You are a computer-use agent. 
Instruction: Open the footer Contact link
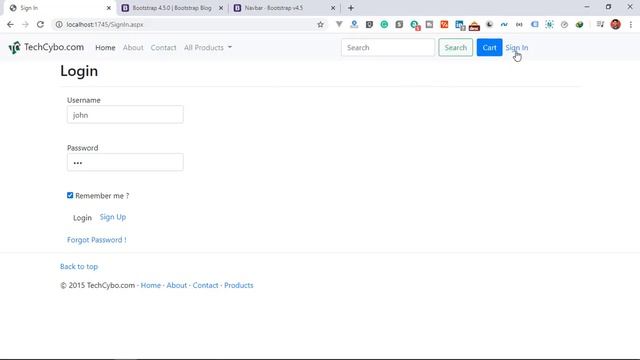coord(205,285)
